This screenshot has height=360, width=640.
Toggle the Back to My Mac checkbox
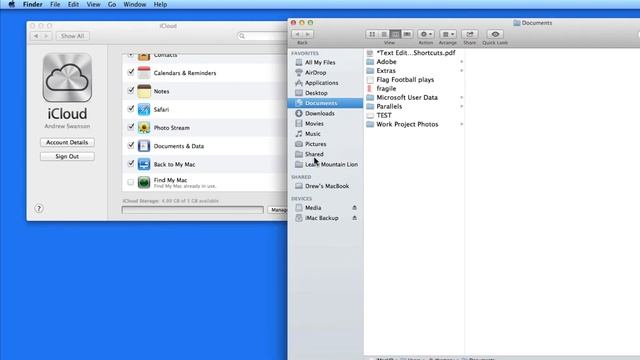click(x=131, y=164)
